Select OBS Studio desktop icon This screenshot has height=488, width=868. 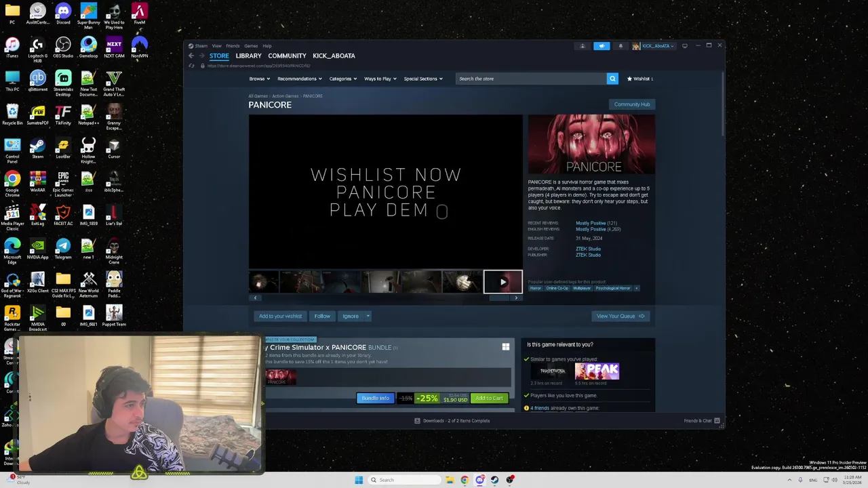[x=63, y=47]
